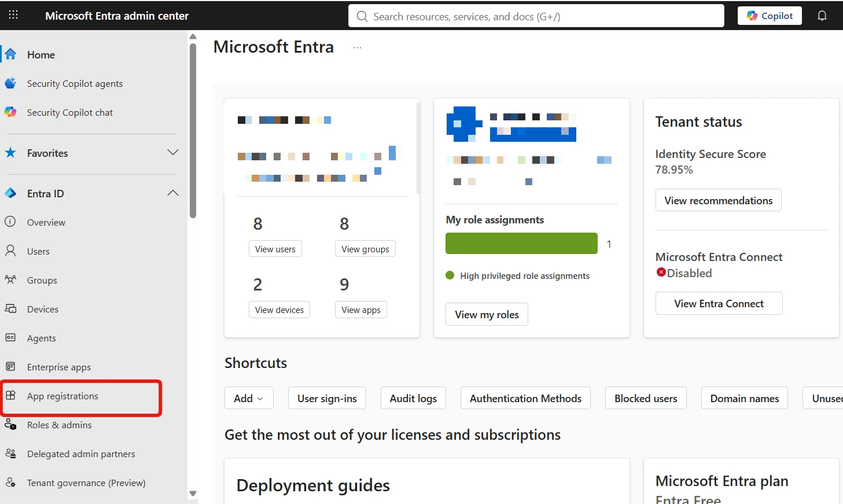Viewport: 843px width, 504px height.
Task: Click the Devices icon in sidebar
Action: [10, 308]
